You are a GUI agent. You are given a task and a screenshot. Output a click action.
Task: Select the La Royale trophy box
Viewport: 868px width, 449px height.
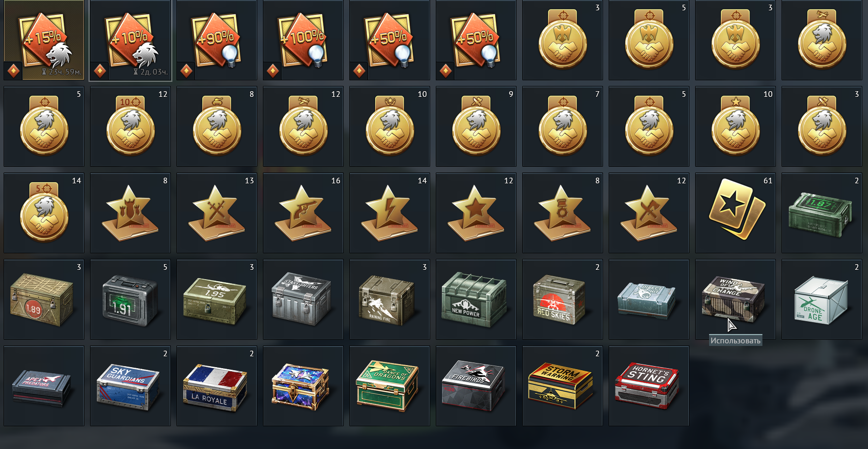217,386
